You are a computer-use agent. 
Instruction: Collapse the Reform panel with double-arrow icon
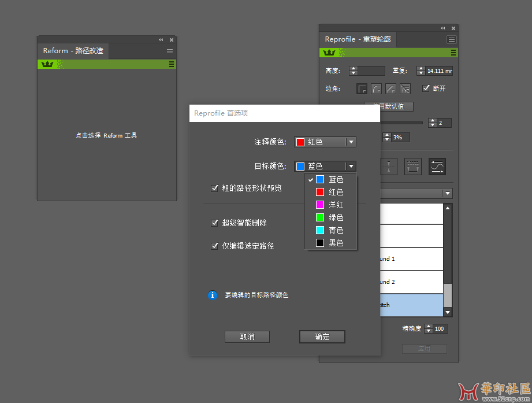click(161, 40)
